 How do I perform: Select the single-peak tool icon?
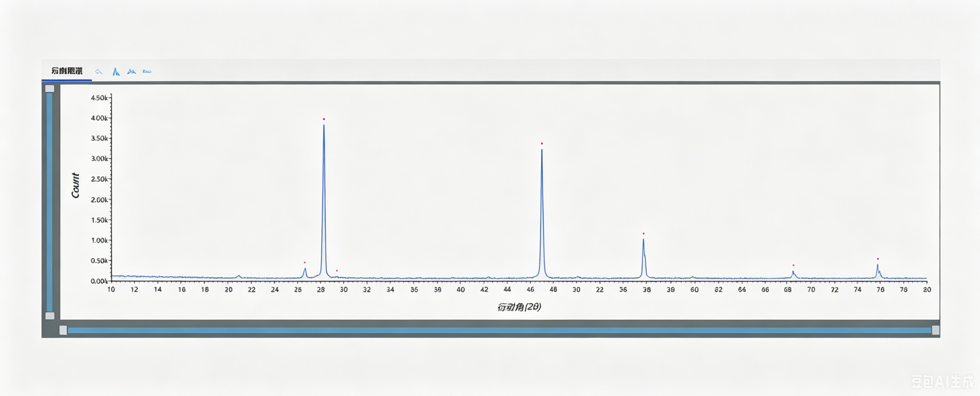pos(116,71)
